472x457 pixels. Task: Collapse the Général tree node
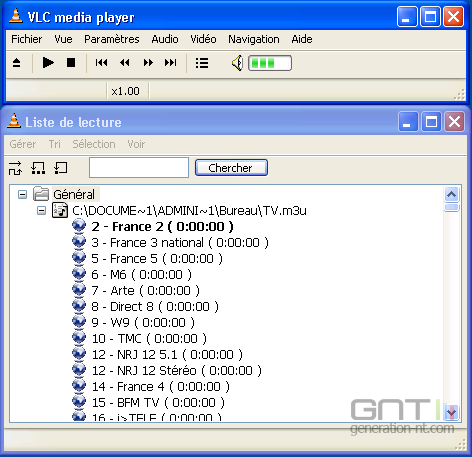coord(22,194)
